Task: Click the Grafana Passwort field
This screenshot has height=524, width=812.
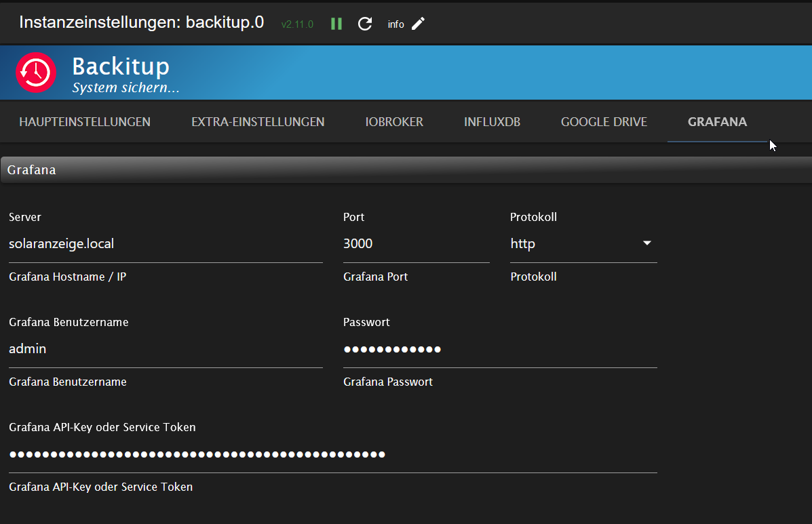Action: 500,348
